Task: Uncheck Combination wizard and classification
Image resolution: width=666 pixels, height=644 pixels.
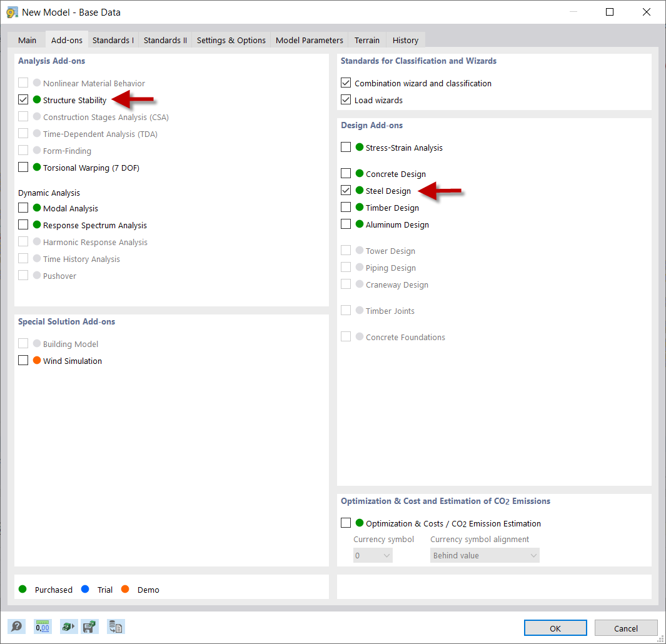Action: 346,83
